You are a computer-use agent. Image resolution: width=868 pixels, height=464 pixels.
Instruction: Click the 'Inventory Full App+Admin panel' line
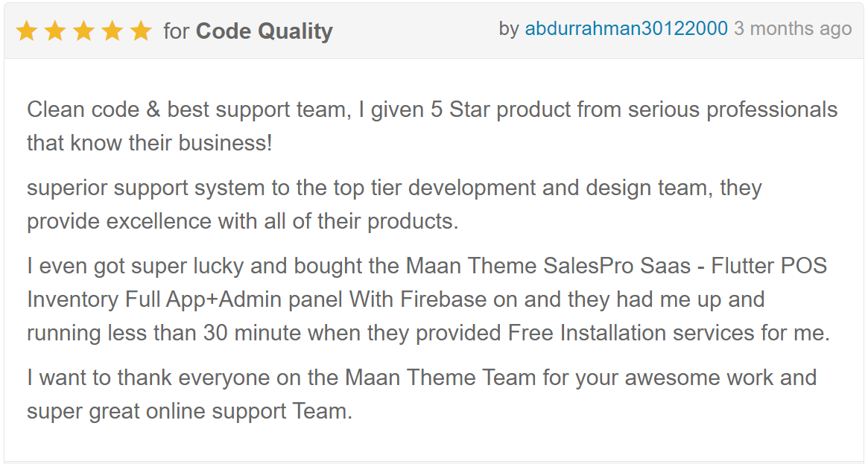point(396,299)
